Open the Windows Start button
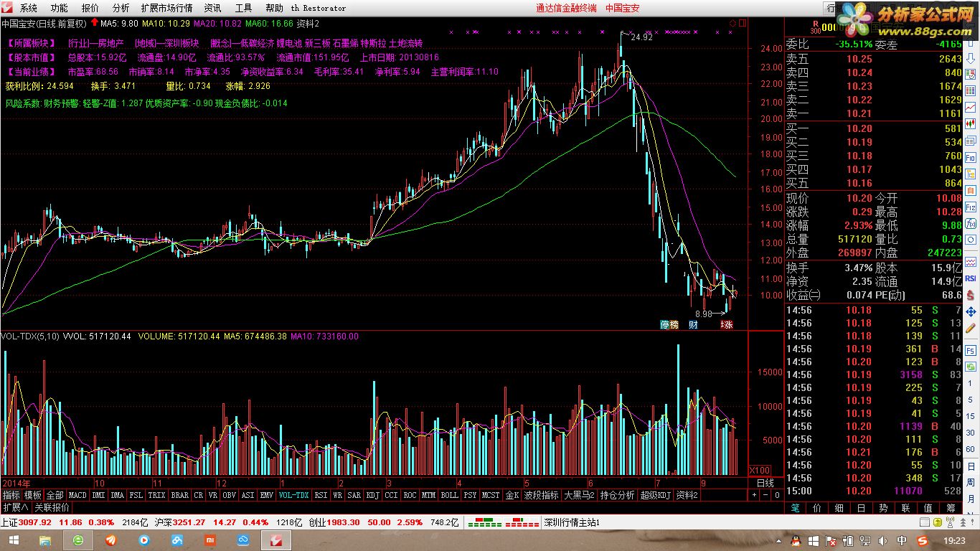Viewport: 980px width, 551px height. pyautogui.click(x=13, y=540)
